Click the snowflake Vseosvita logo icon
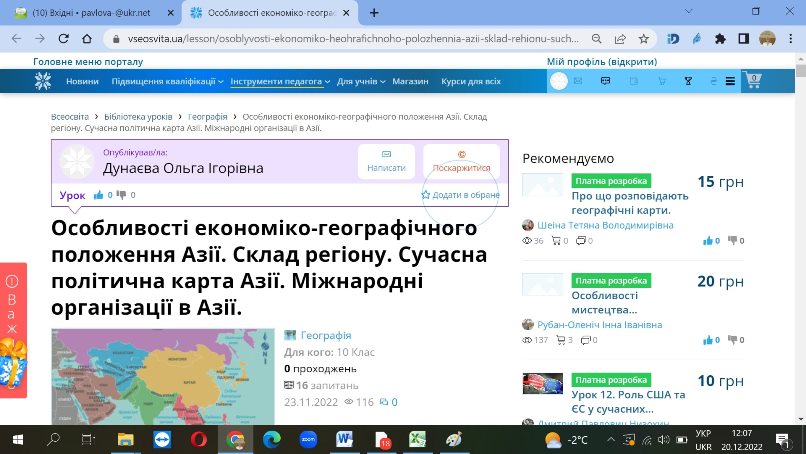Viewport: 806px width, 454px height. (43, 81)
